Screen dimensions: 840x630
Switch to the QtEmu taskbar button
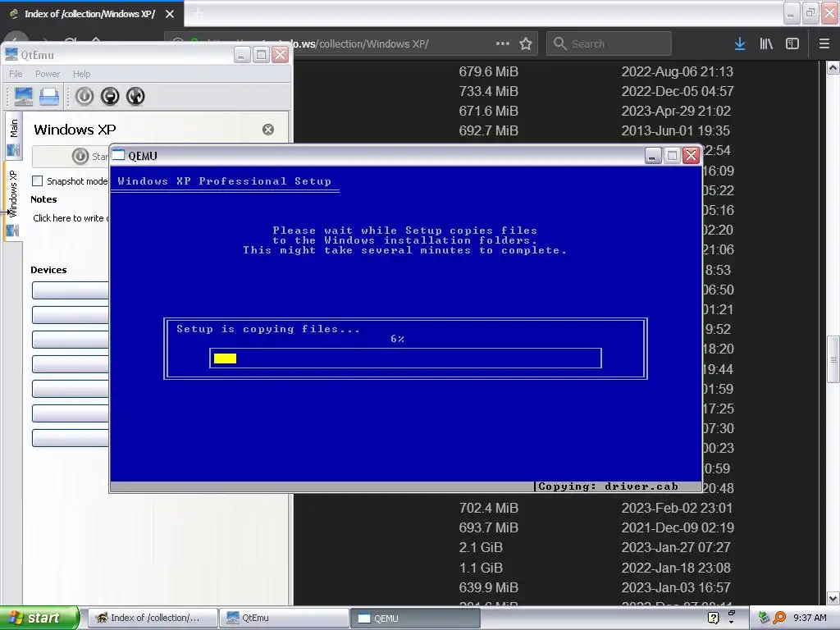(x=283, y=618)
